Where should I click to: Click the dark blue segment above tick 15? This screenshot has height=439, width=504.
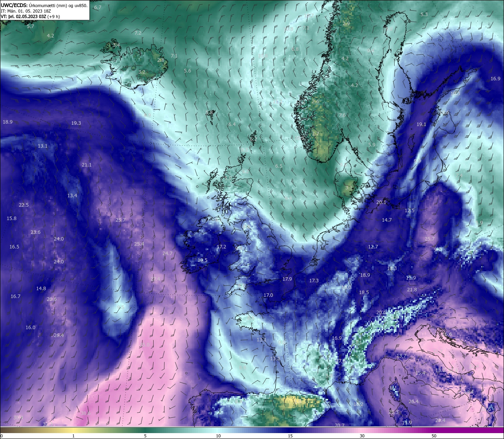(290, 430)
